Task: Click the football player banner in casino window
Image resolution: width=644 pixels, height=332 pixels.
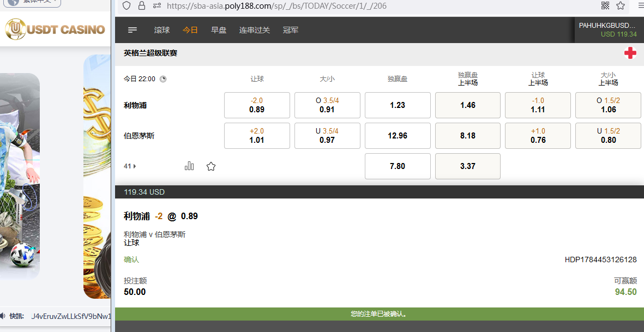Action: 20,177
